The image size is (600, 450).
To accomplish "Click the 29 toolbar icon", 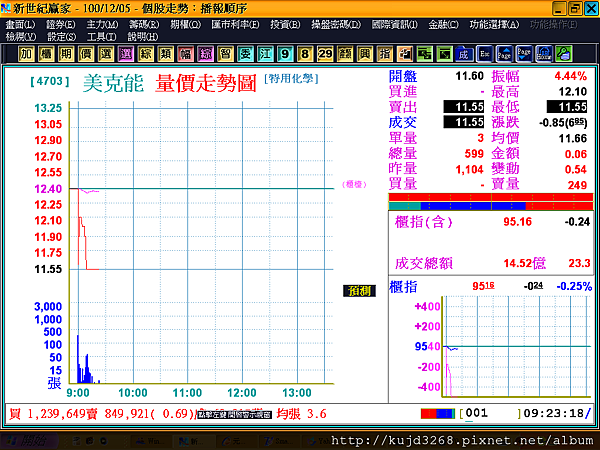I will [325, 54].
